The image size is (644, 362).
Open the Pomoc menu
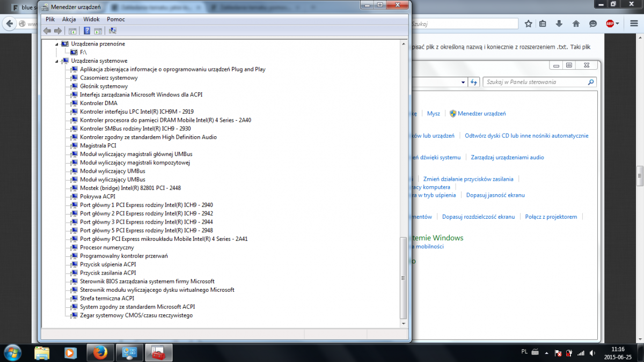point(116,19)
